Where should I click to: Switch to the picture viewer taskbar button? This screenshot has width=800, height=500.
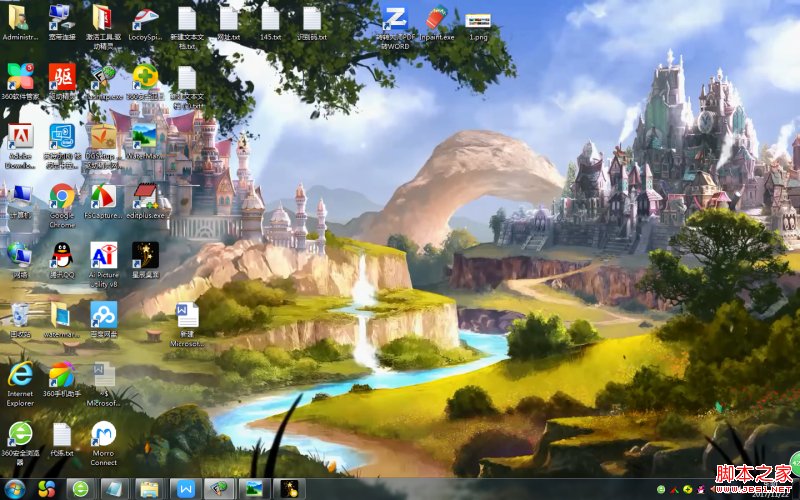pyautogui.click(x=254, y=489)
